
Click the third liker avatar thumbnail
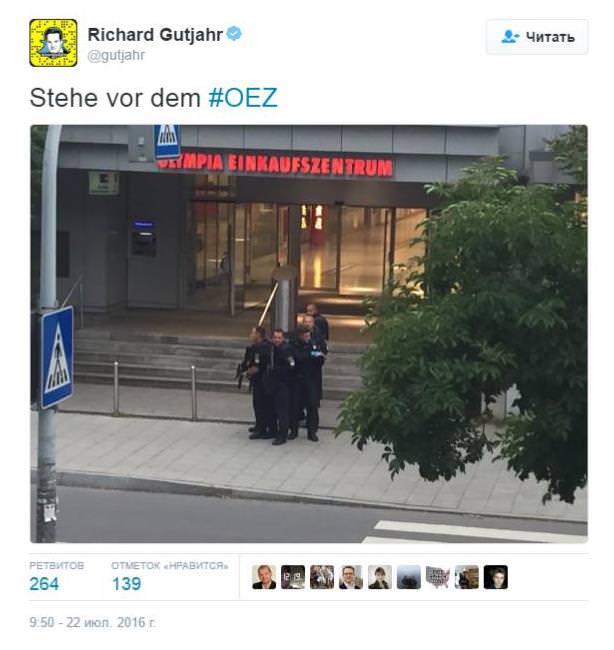(x=322, y=577)
